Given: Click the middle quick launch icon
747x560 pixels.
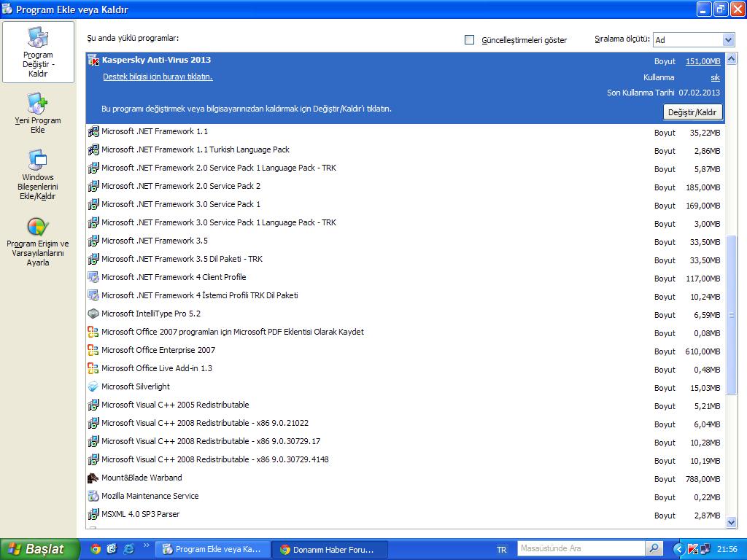Looking at the screenshot, I should click(112, 549).
